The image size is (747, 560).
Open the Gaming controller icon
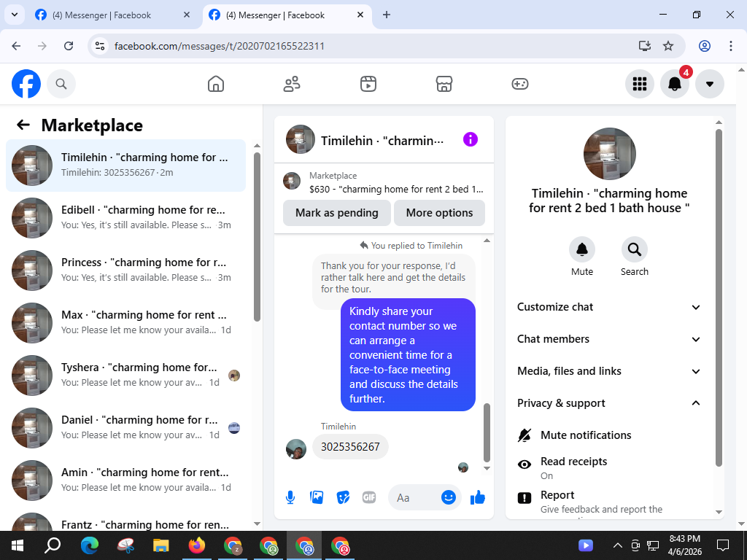519,84
